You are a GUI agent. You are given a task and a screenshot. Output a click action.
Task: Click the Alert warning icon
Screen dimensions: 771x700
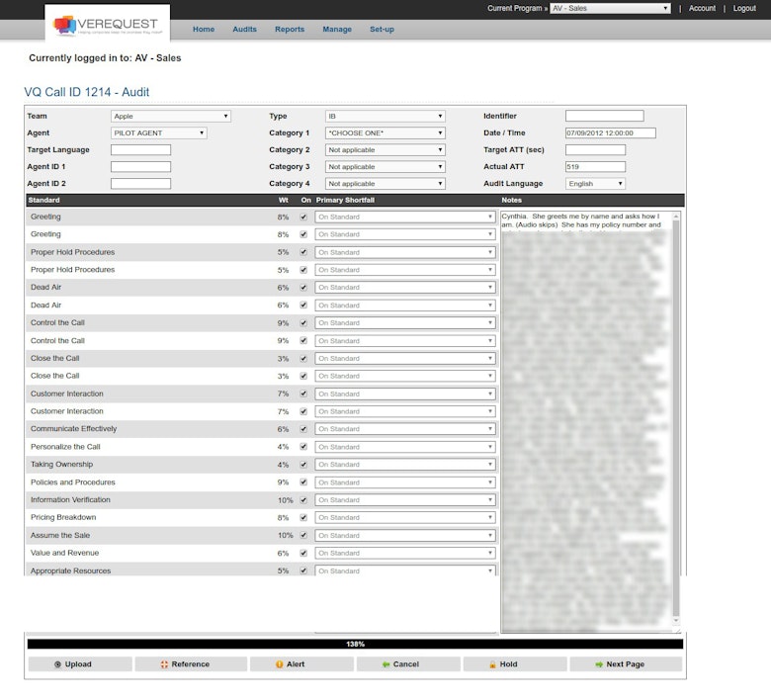point(280,664)
